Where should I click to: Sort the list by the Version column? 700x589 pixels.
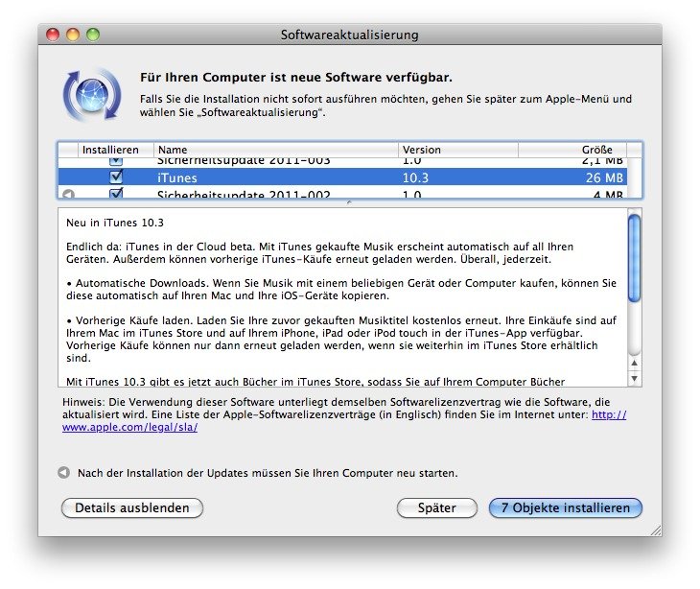click(x=458, y=150)
